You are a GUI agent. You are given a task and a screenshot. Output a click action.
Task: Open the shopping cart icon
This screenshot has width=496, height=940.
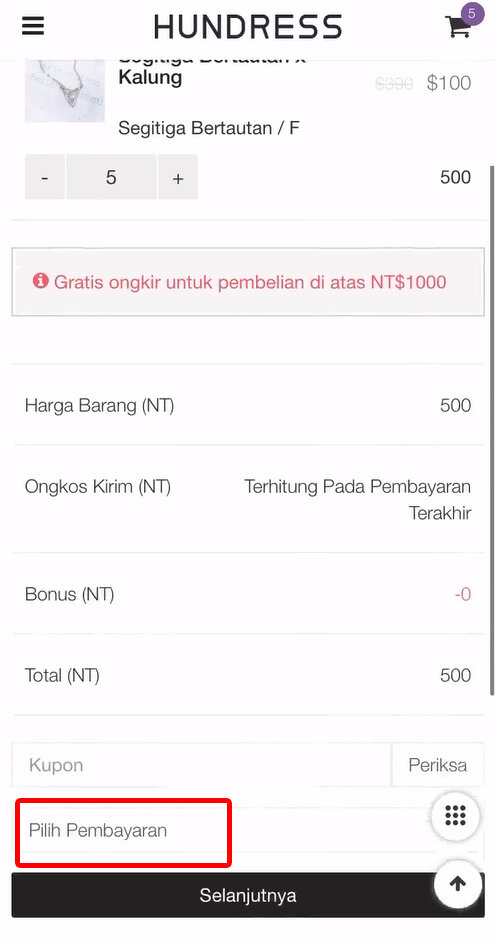click(457, 28)
